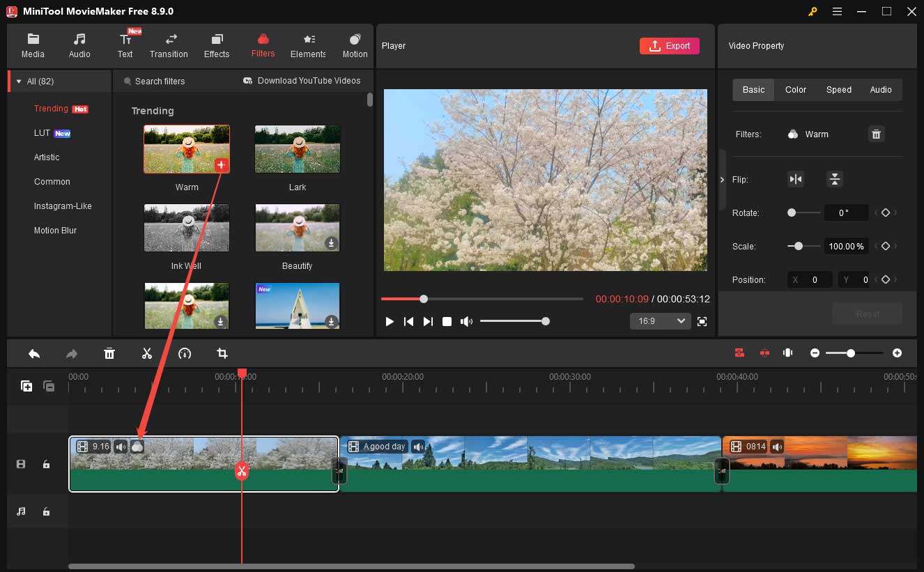Enter full screen player mode
The height and width of the screenshot is (572, 924).
[702, 321]
